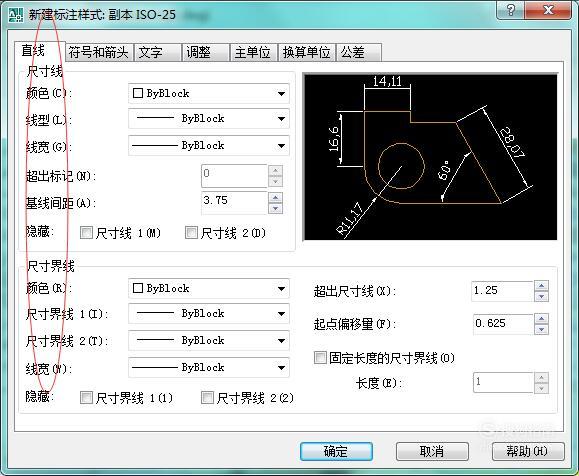
Task: Switch to the 直线 tab
Action: tap(40, 51)
